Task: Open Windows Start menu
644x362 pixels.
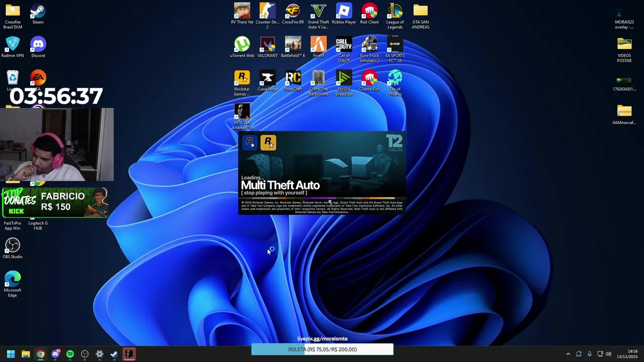Action: tap(11, 354)
